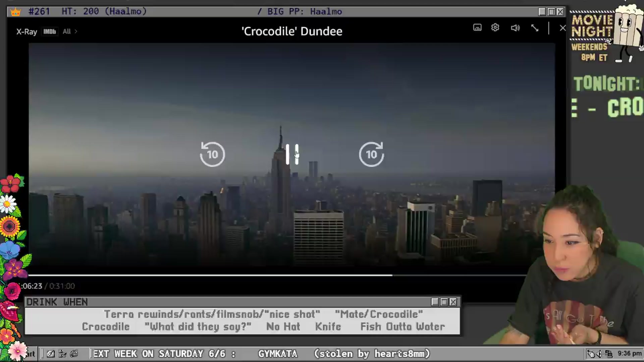Screen dimensions: 644x362
Task: Click the middle quick launch taskbar icon
Action: pos(62,354)
